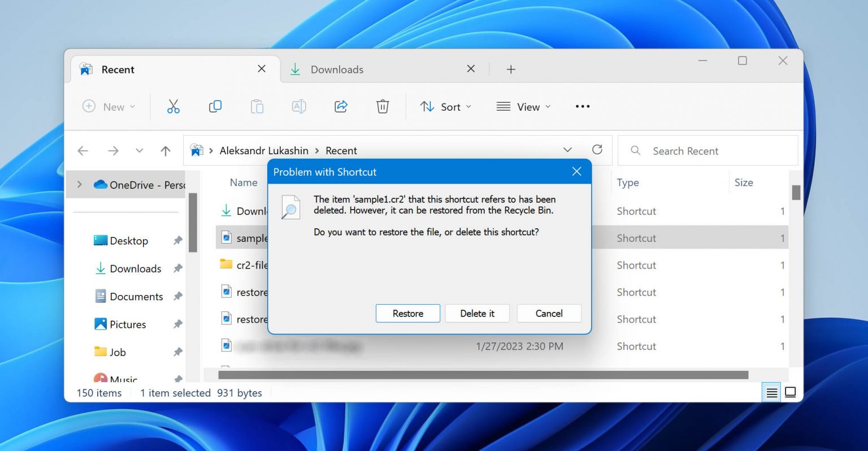The width and height of the screenshot is (868, 451).
Task: Click the Paste icon in toolbar
Action: [257, 106]
